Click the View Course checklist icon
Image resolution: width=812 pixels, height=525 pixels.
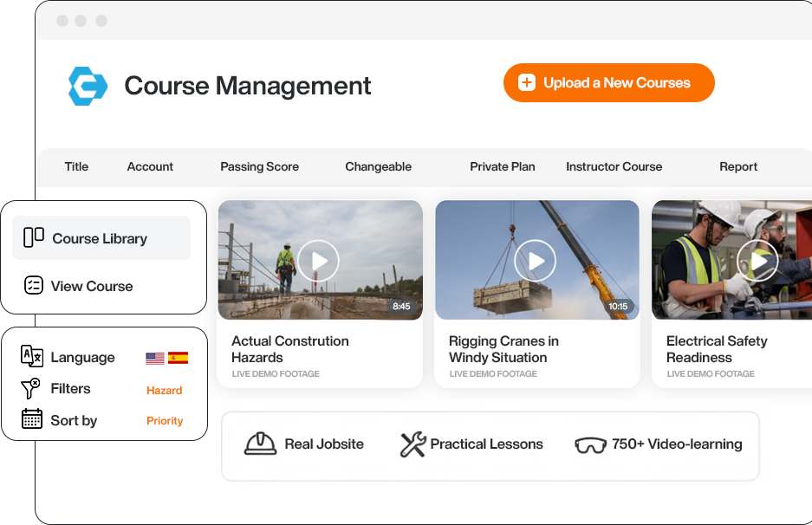click(34, 286)
